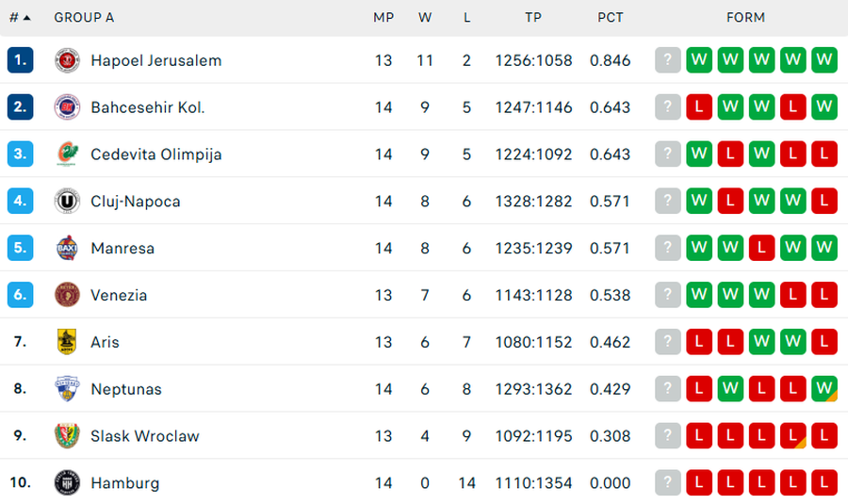
Task: Click the Bahcesehir Kol. team logo
Action: coord(67,107)
